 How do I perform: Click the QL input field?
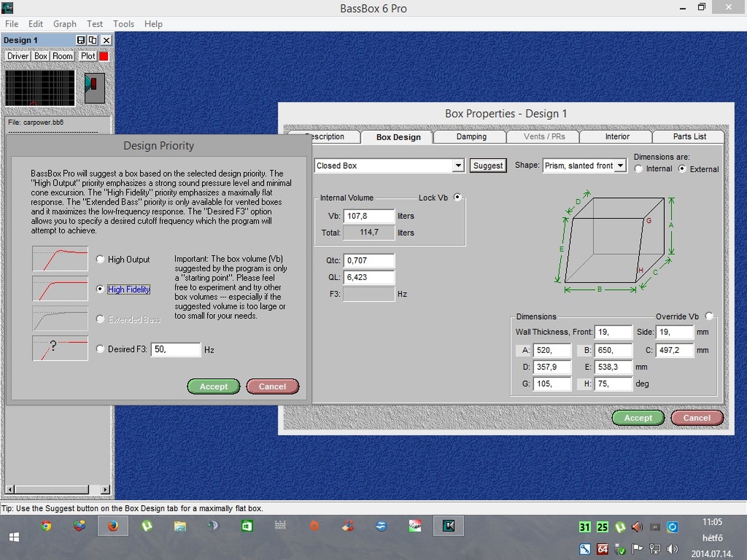(369, 278)
